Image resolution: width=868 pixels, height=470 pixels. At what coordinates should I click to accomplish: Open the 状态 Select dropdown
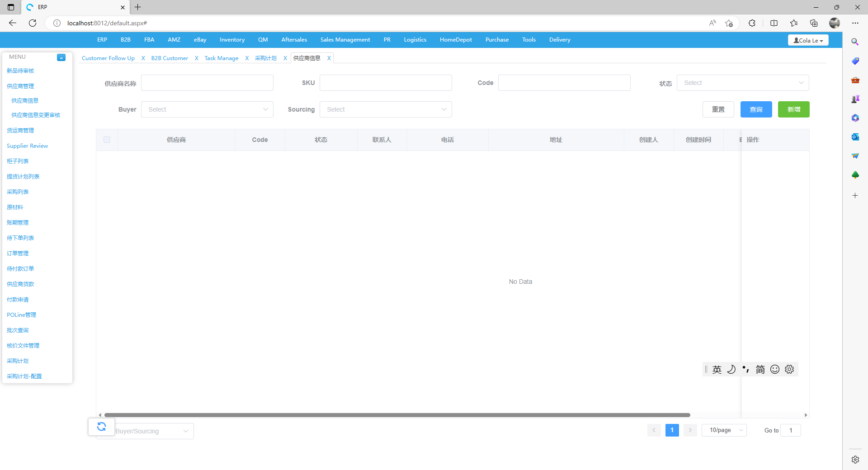[743, 83]
